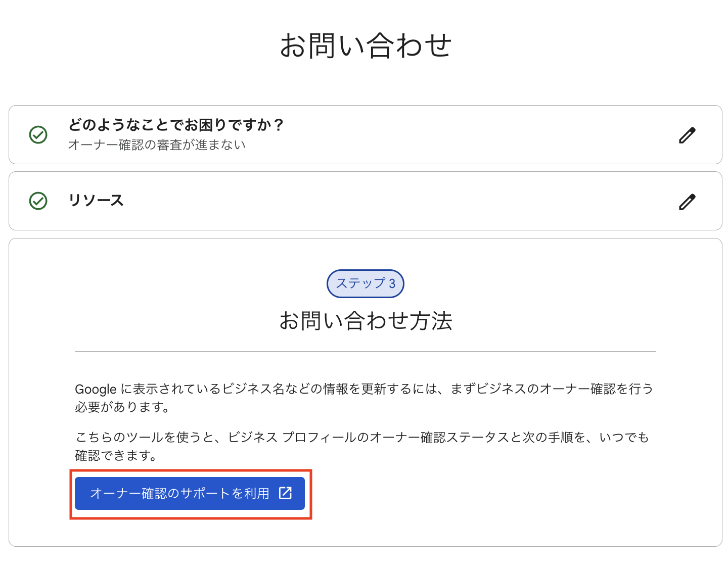Click the red-highlighted support button area
This screenshot has height=575, width=728.
(x=190, y=494)
